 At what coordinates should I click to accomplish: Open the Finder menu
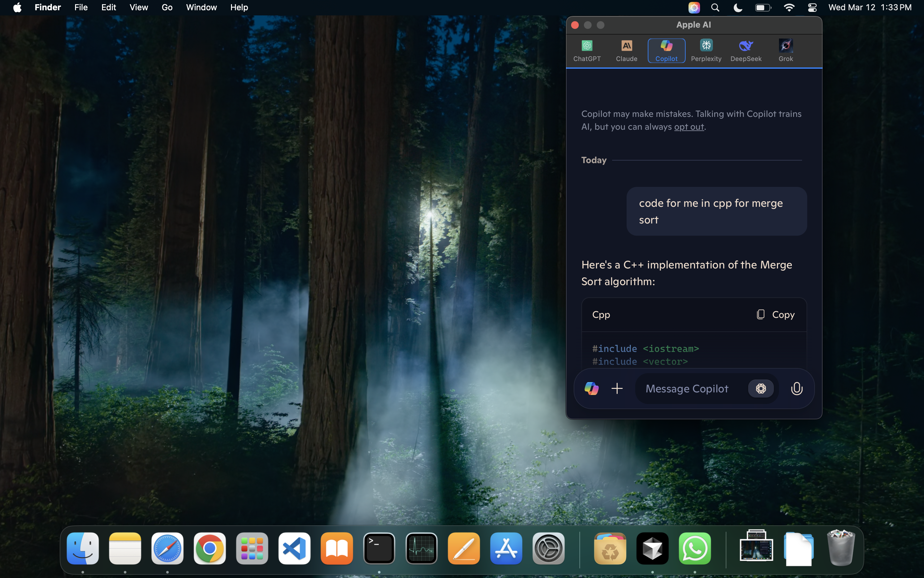(x=48, y=8)
